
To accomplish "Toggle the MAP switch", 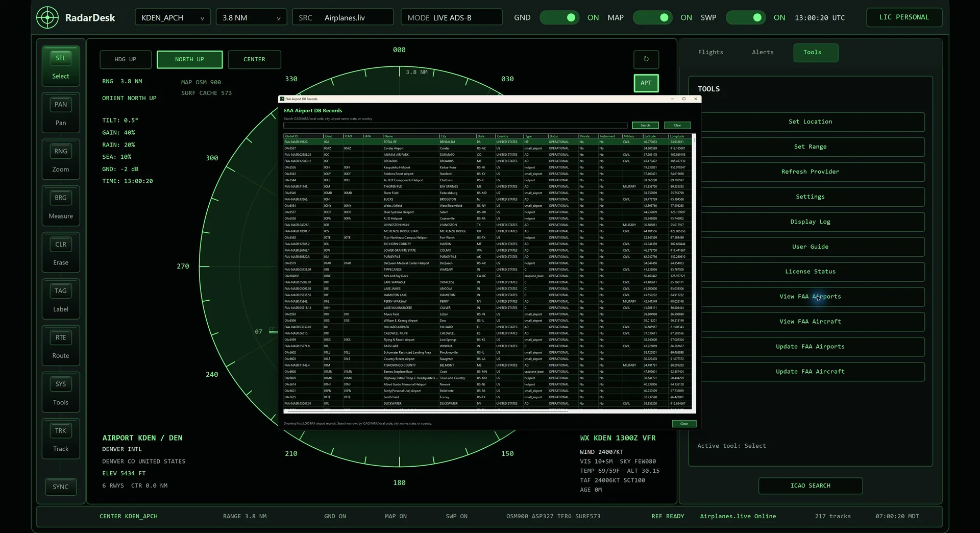I will point(653,17).
